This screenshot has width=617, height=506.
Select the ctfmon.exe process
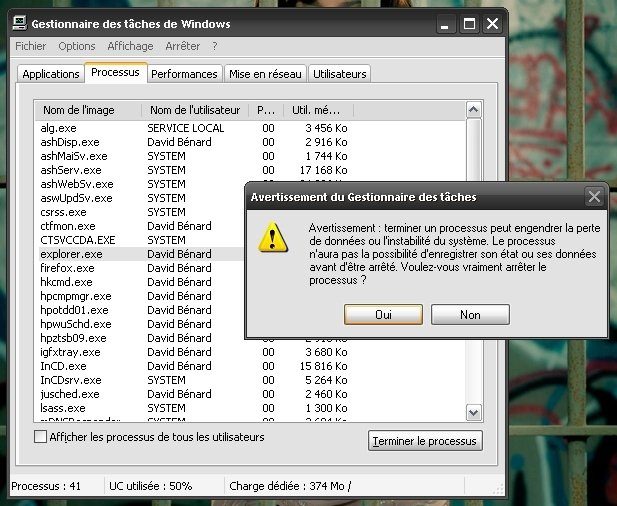point(68,226)
